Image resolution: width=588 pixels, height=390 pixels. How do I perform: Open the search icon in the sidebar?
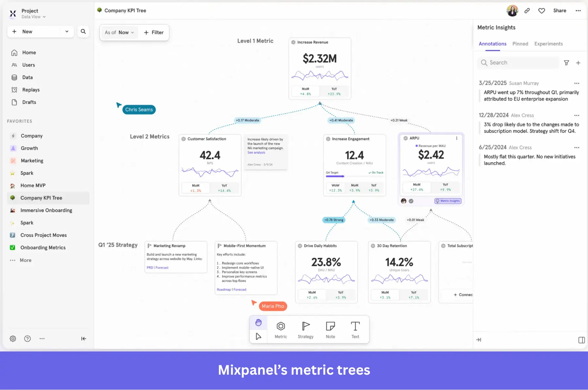[x=83, y=31]
